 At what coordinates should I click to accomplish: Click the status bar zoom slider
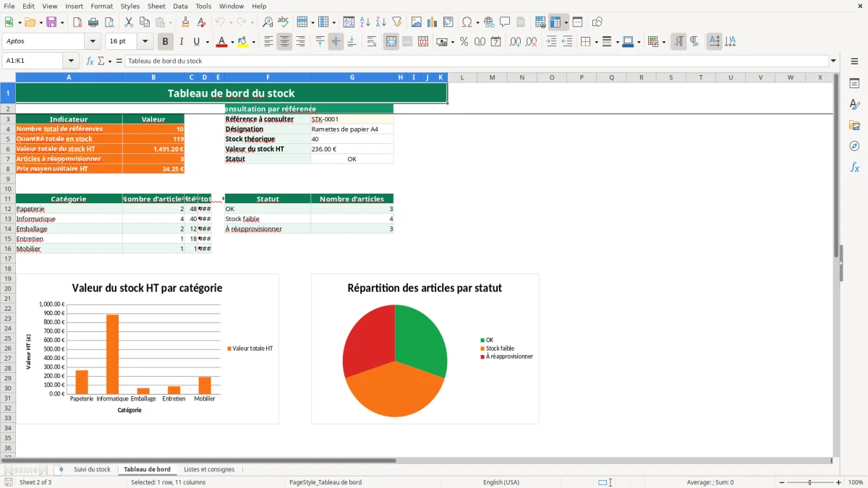[809, 482]
